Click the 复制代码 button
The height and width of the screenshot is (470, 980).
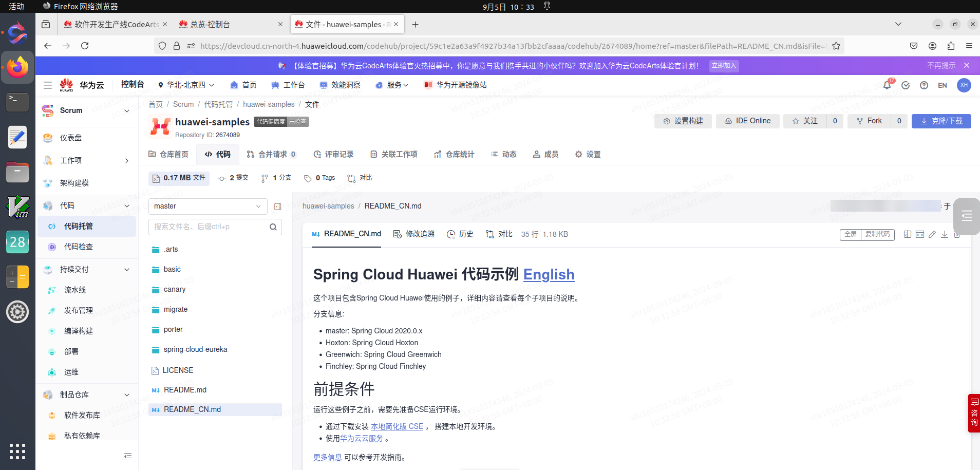tap(878, 234)
